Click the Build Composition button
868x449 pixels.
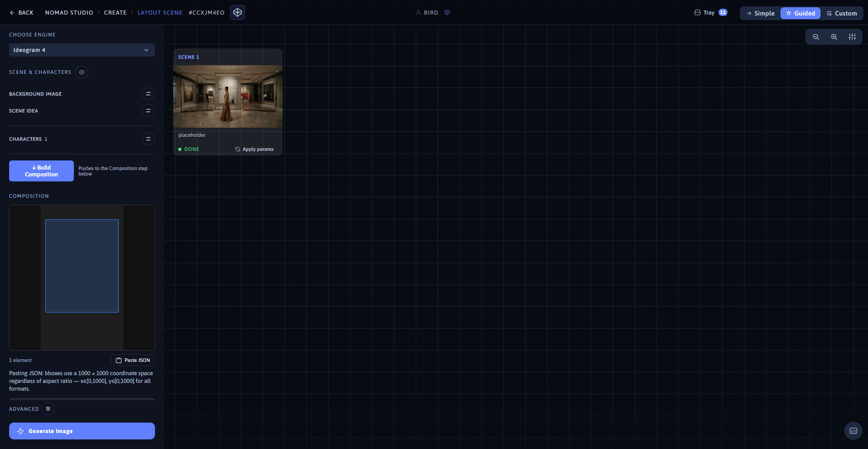41,171
